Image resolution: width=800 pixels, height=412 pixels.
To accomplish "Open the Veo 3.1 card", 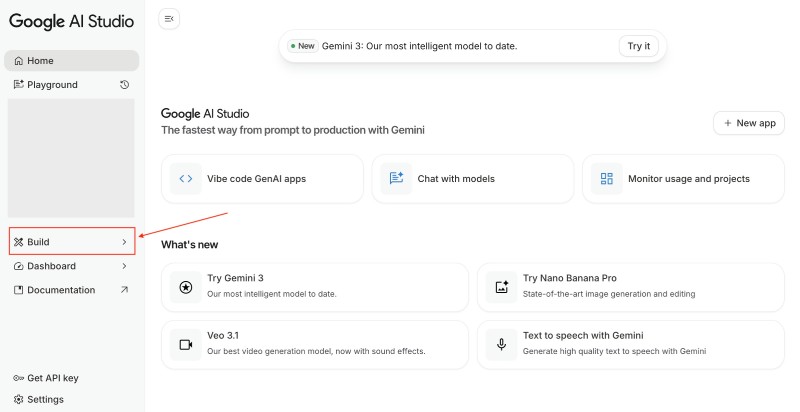I will pos(315,345).
